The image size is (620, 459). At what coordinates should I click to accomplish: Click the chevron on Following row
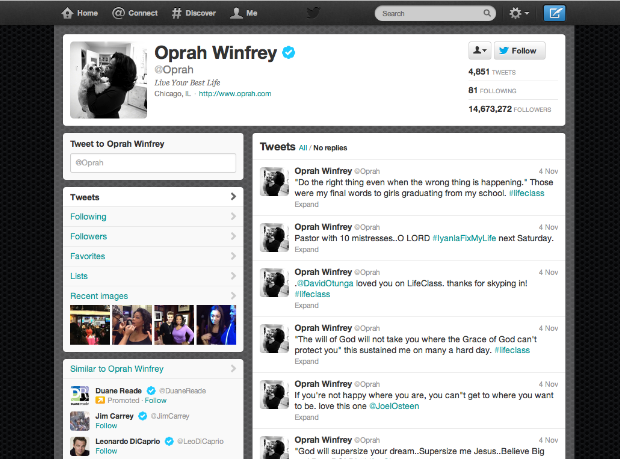click(233, 216)
